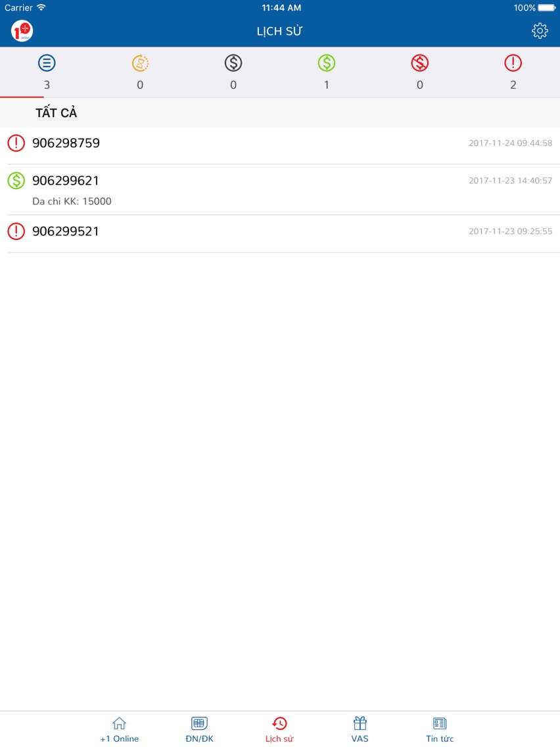Tap green dollar icon beside 906299621

click(16, 181)
